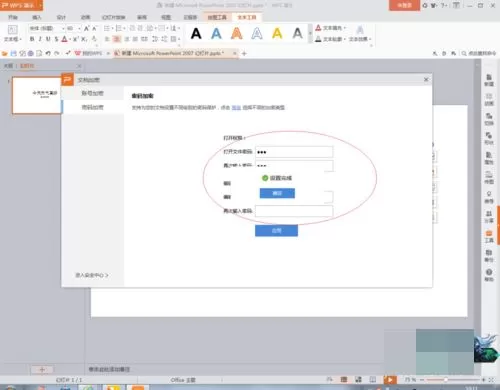Click the red font color A icon

pos(64,39)
